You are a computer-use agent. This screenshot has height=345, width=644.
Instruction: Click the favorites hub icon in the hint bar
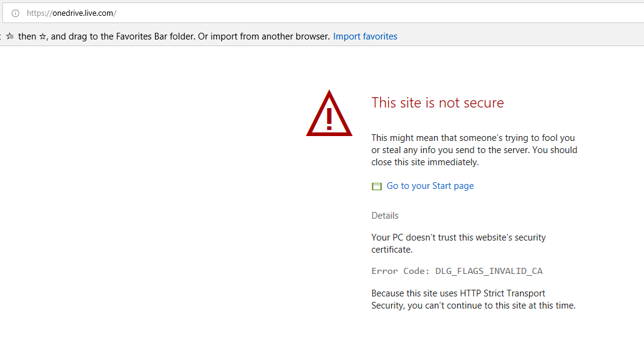click(x=10, y=36)
